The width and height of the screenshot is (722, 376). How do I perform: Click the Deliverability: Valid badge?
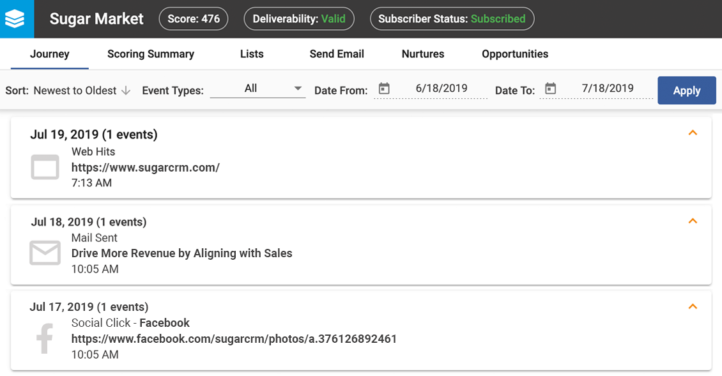pos(299,19)
